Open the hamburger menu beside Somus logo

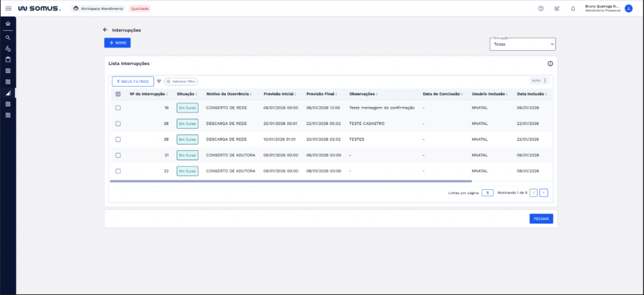point(9,9)
